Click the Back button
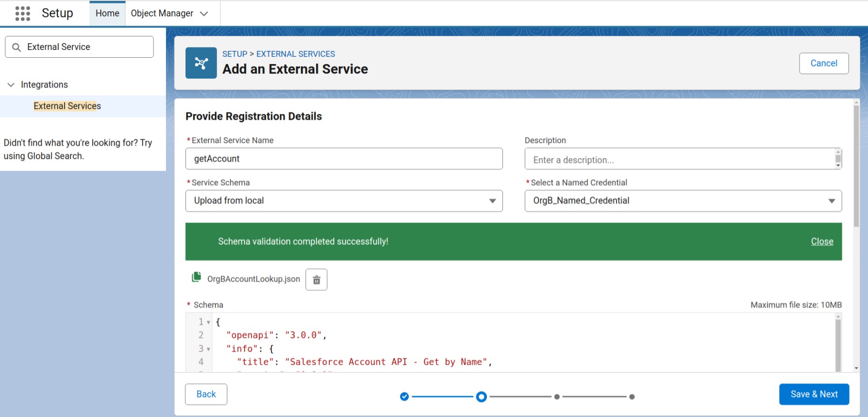This screenshot has height=417, width=868. click(206, 394)
